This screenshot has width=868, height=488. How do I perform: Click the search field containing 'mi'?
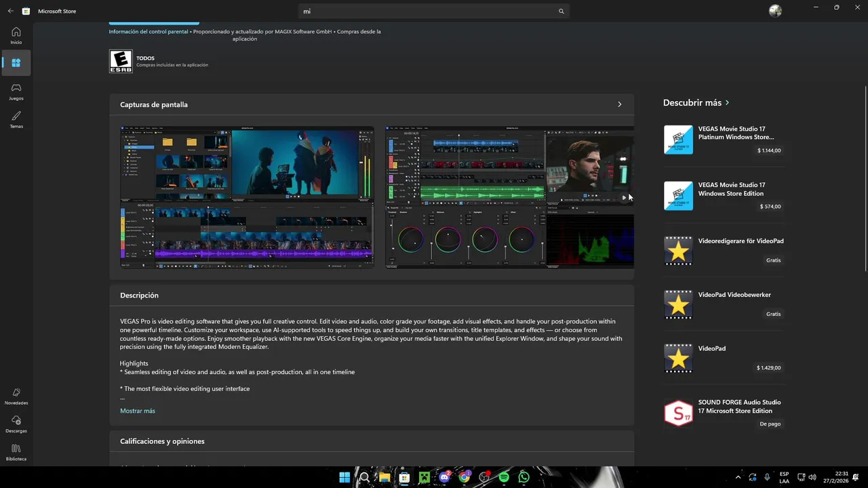(x=434, y=11)
